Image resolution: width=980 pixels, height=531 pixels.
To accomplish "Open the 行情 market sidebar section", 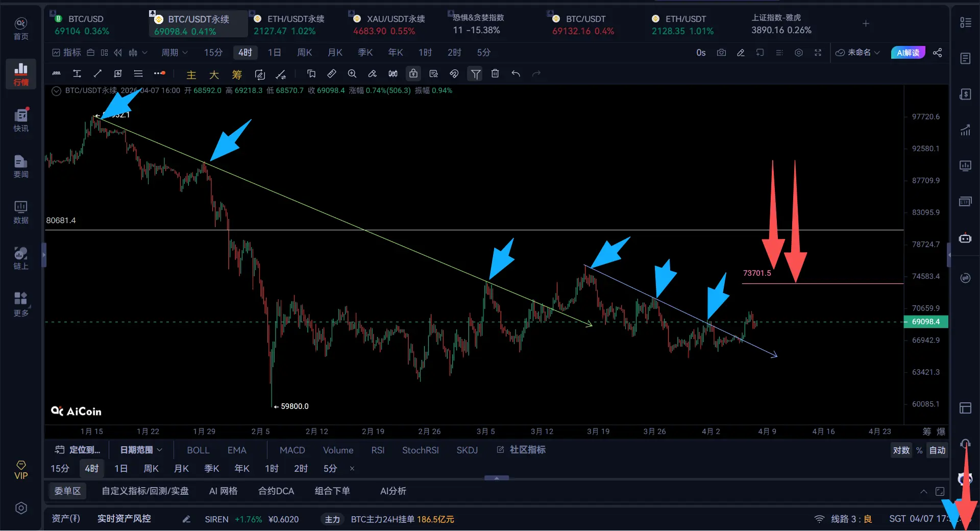I will point(21,74).
